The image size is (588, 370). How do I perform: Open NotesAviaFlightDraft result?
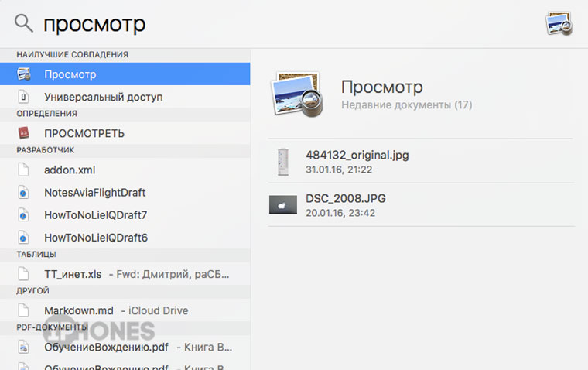point(125,193)
